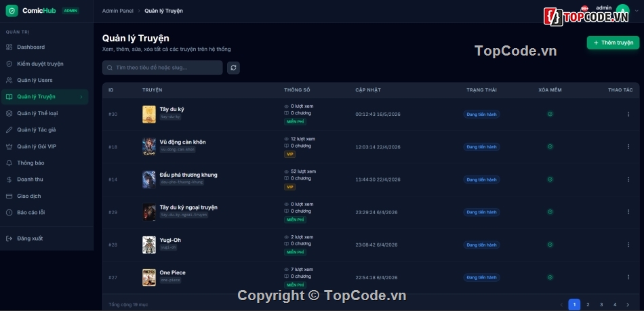
Task: Click the alert icon for Báo cáo lỗi
Action: coord(9,213)
